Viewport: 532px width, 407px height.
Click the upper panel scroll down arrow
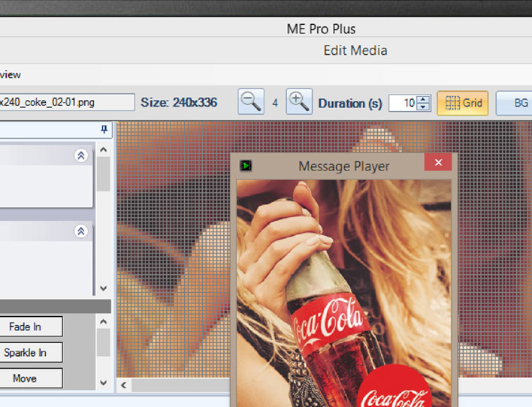tap(104, 288)
